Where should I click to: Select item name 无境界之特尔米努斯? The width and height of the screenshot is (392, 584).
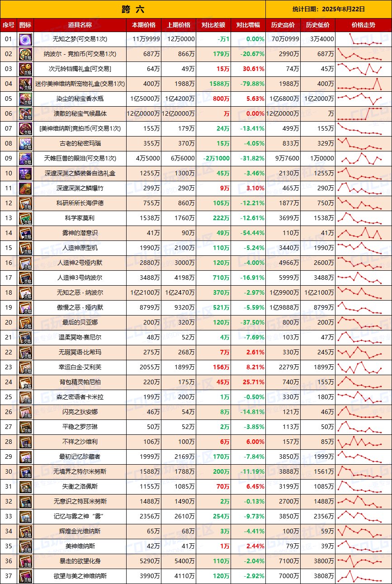[x=80, y=472]
